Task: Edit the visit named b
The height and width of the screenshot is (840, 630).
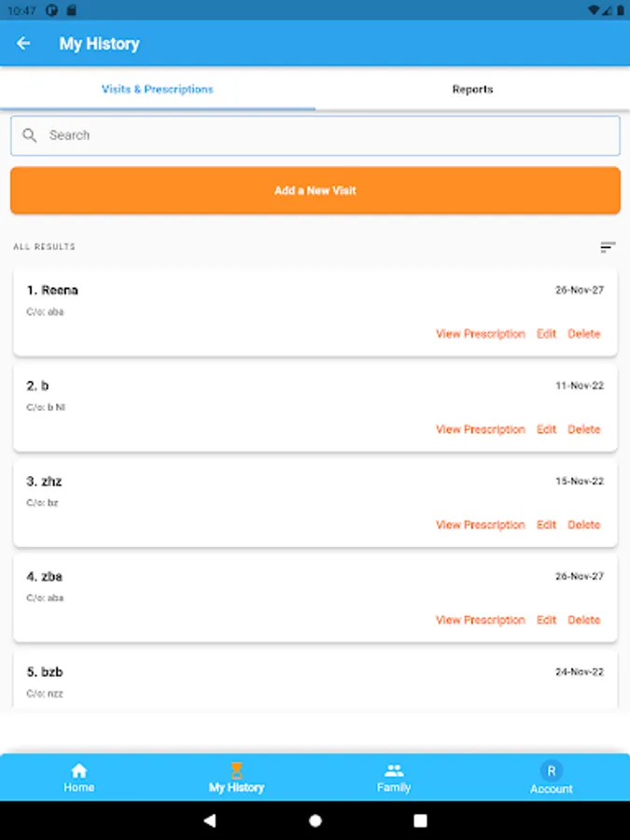Action: 546,429
